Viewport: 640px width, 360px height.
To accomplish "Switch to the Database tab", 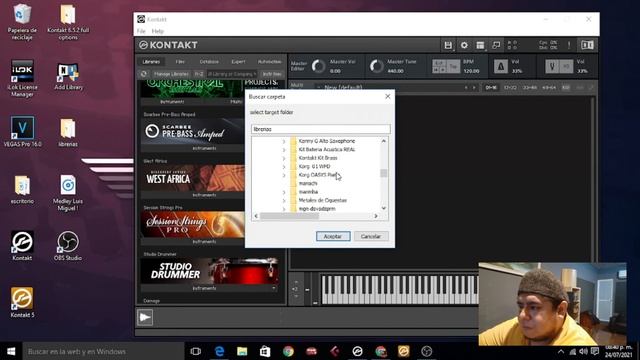I will pos(209,62).
